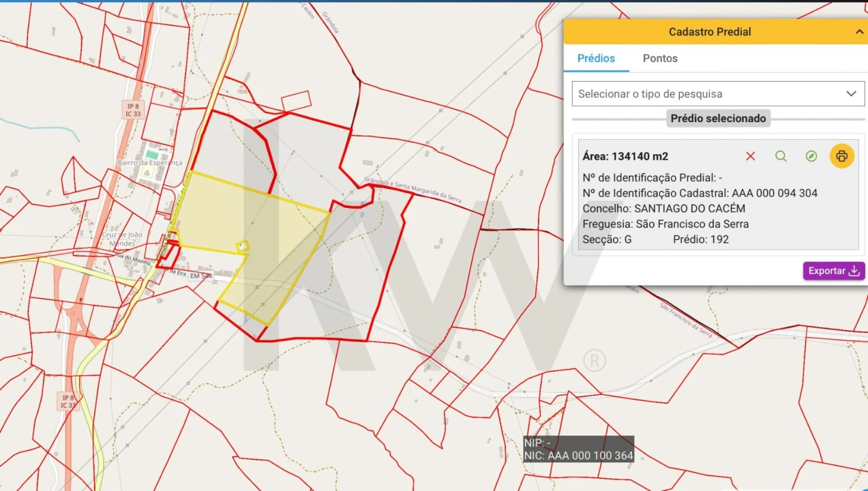This screenshot has width=868, height=491.
Task: Click the IP 8 IC 33 road shield near Bairro da Esperança
Action: click(133, 109)
